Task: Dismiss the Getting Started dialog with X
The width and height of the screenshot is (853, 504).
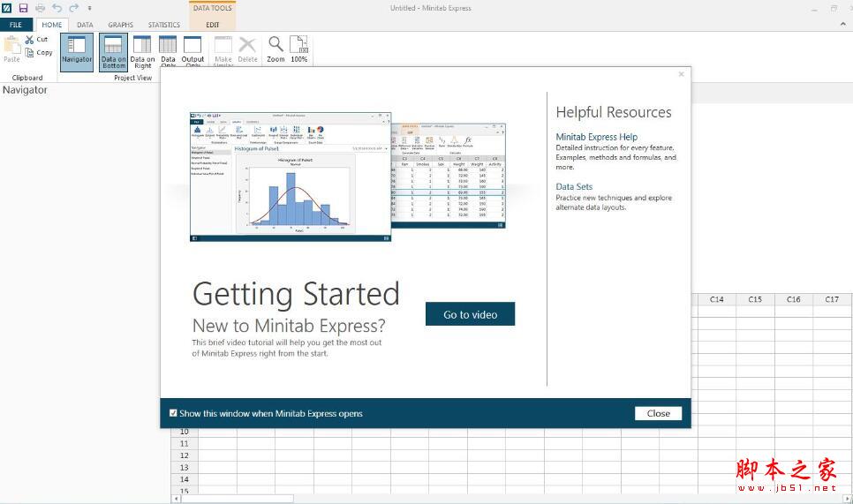Action: coord(681,74)
